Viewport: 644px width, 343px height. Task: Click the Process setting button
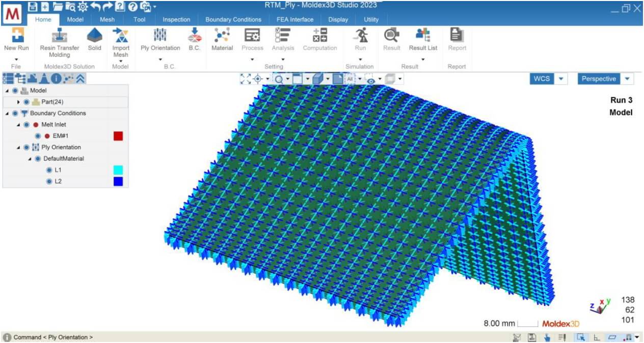(x=252, y=40)
